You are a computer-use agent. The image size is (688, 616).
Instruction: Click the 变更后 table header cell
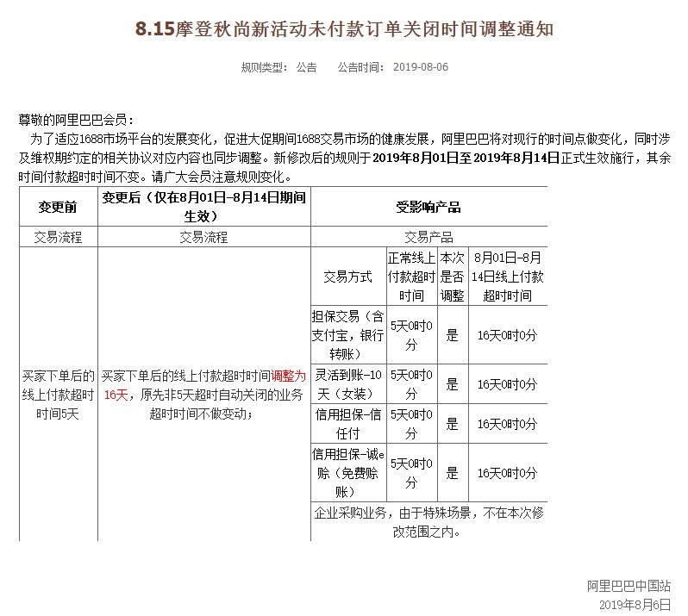point(204,207)
